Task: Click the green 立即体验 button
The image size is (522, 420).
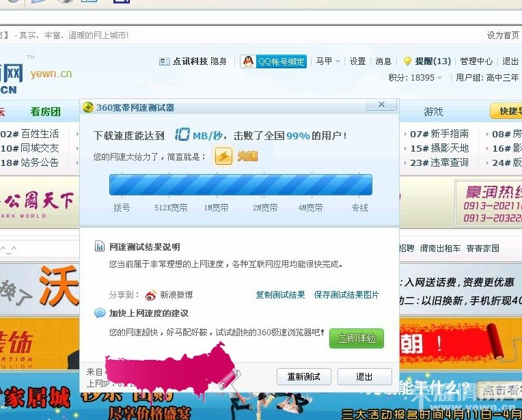Action: (x=356, y=338)
